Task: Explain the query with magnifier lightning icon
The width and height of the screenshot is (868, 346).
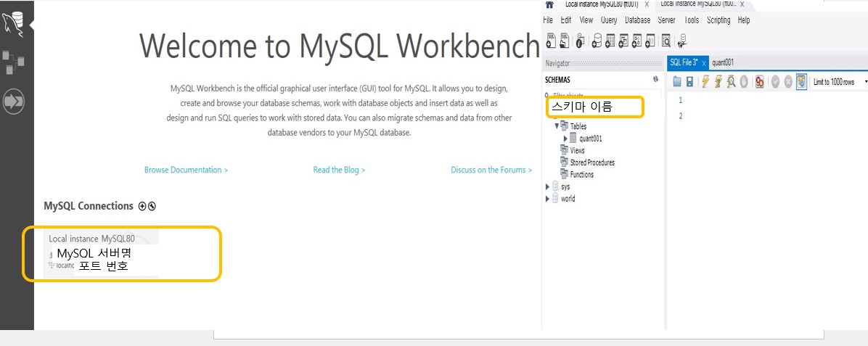Action: tap(732, 82)
